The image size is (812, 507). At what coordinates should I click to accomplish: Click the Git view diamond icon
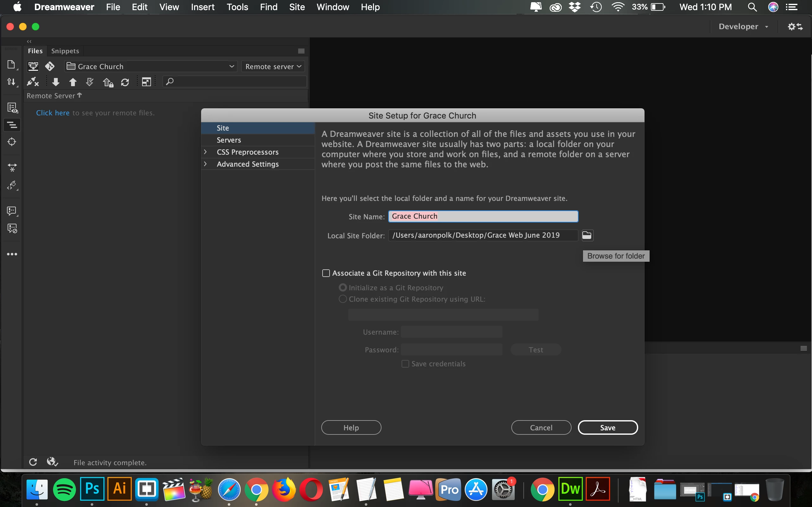(50, 67)
